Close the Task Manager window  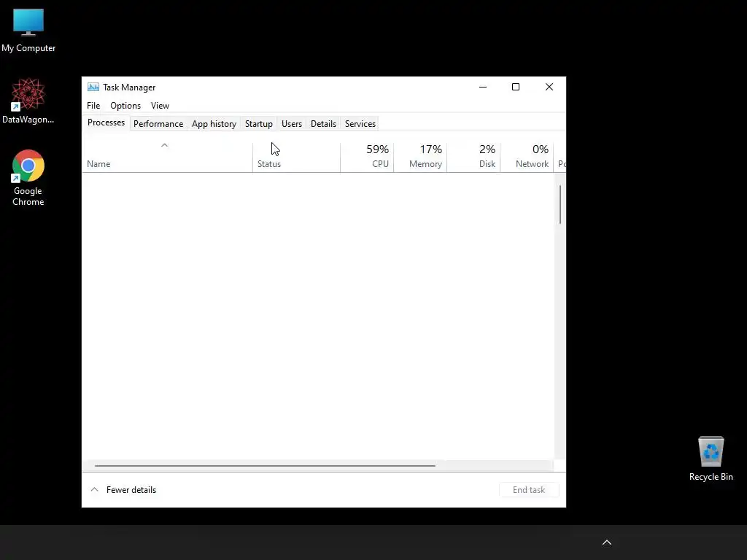click(x=549, y=87)
